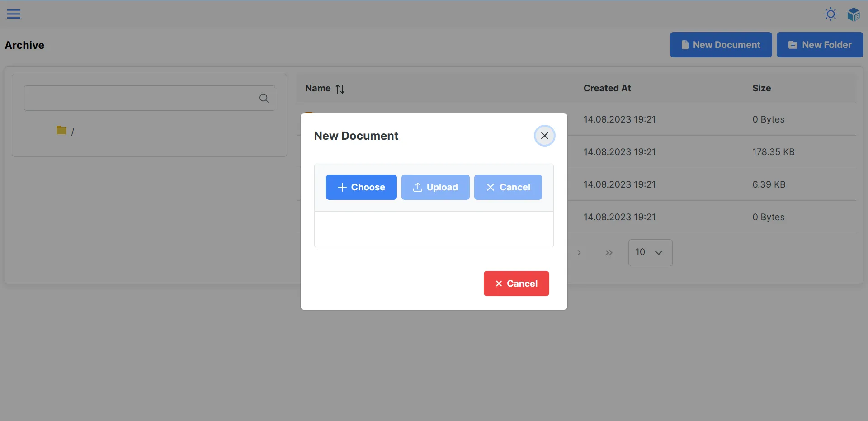This screenshot has width=868, height=421.
Task: Click the New Folder button
Action: click(820, 45)
